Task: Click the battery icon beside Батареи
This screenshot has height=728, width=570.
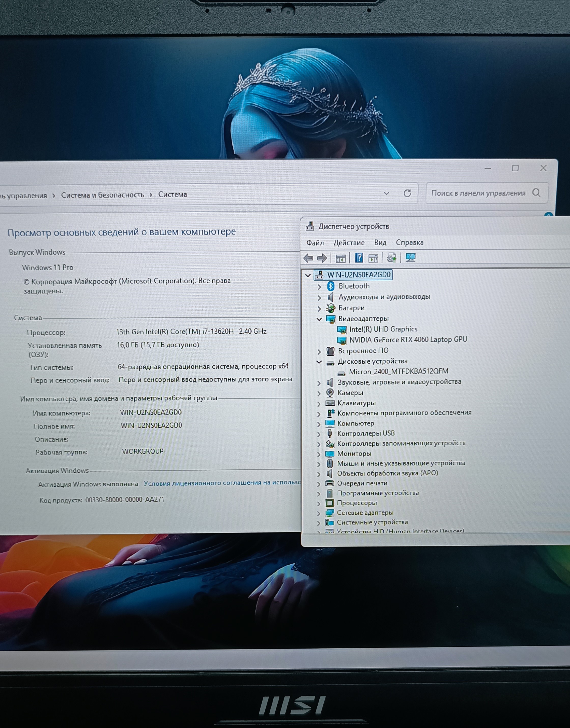Action: click(330, 308)
